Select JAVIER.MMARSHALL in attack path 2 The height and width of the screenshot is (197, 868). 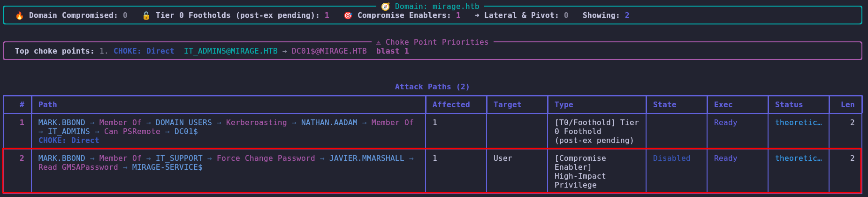point(366,158)
